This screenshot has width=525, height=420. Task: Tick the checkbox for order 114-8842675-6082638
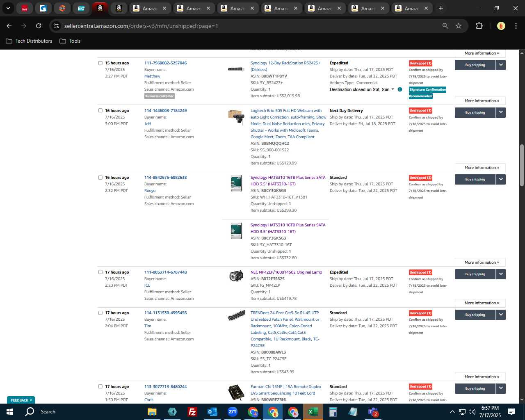pyautogui.click(x=100, y=178)
